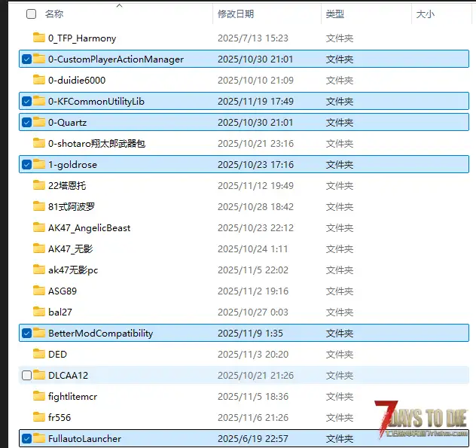The height and width of the screenshot is (448, 476).
Task: Sort by the 修改日期 column header
Action: point(236,14)
